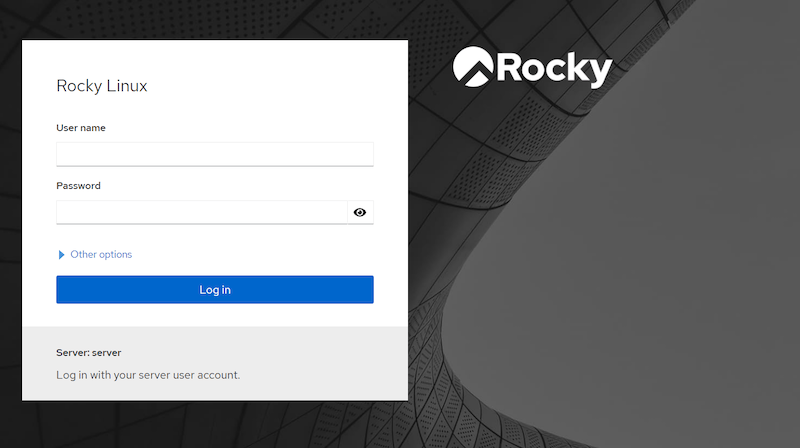The image size is (800, 448).
Task: Click the word 'Linux' in the title
Action: [x=127, y=86]
